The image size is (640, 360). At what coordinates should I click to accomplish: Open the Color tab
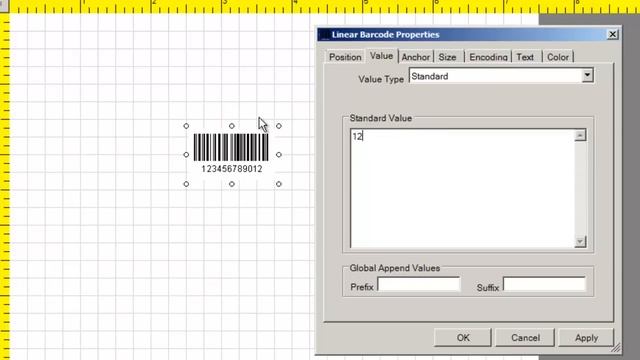click(558, 57)
